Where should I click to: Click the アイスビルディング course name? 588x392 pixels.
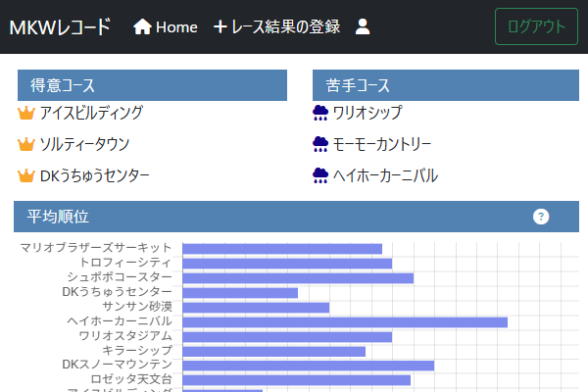click(x=91, y=114)
